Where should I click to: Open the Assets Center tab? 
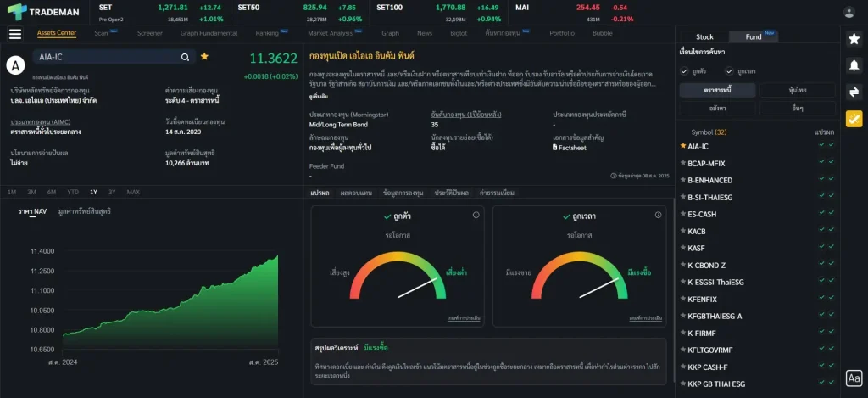(x=57, y=33)
